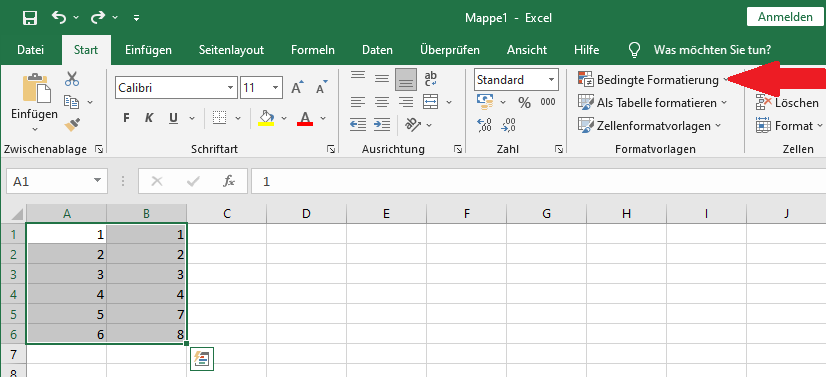The height and width of the screenshot is (377, 826).
Task: Add a decimal place
Action: point(484,125)
